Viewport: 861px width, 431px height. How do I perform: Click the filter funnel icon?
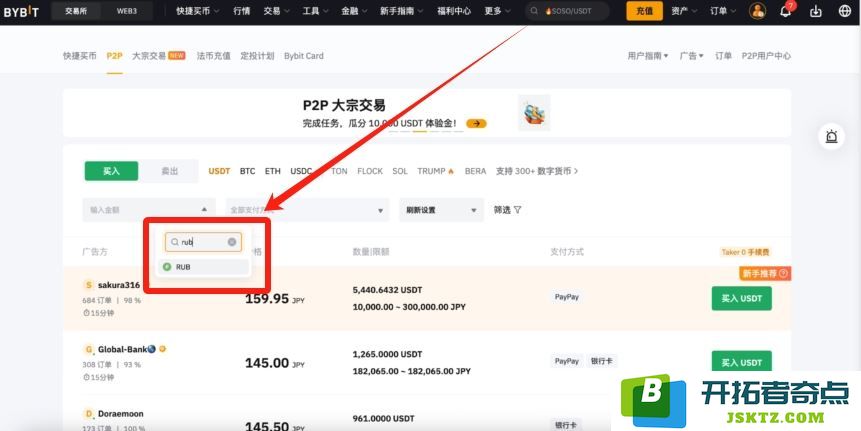[x=517, y=210]
